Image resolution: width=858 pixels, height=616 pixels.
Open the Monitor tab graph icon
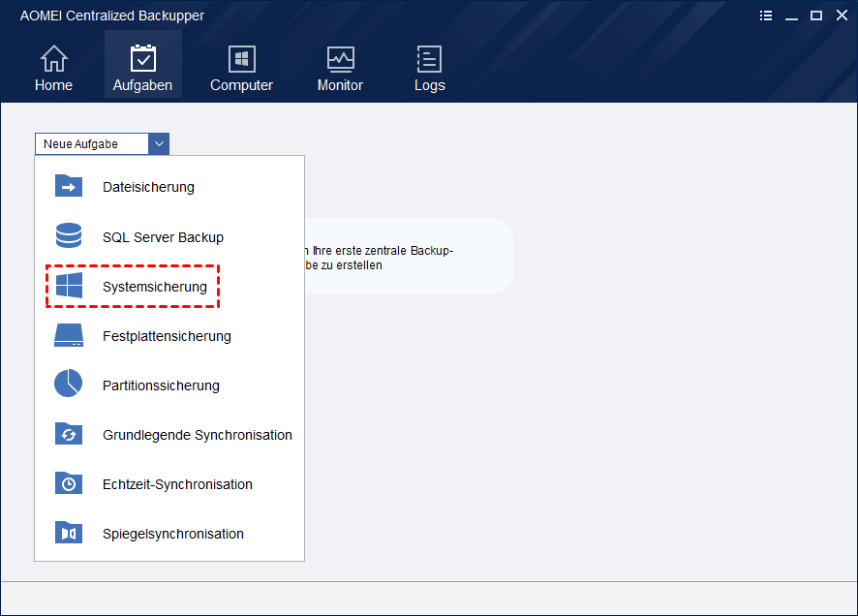[x=340, y=59]
